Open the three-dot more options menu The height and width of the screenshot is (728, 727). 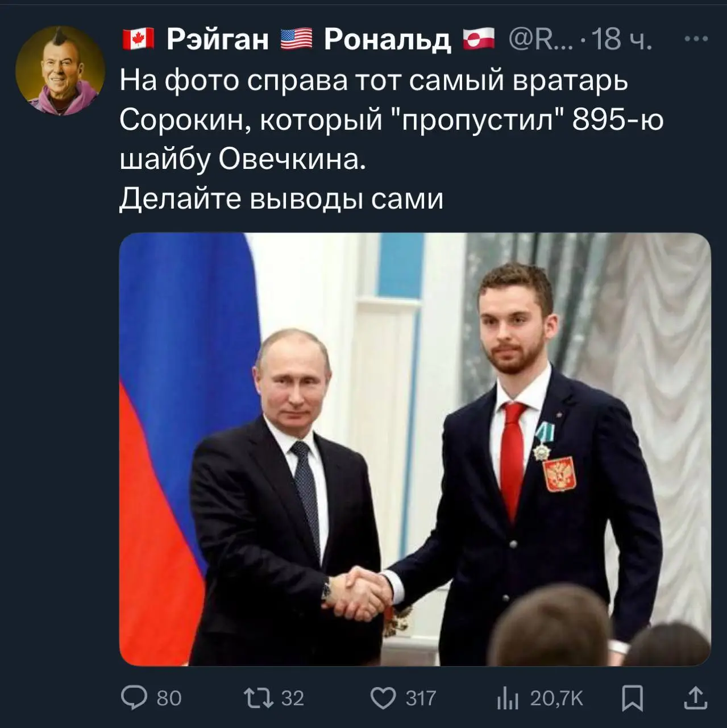pyautogui.click(x=696, y=40)
